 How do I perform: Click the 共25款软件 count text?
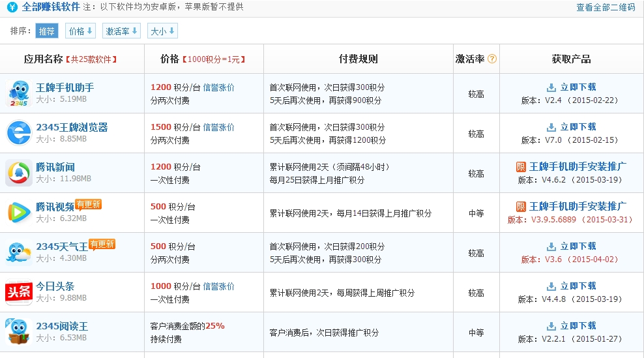[91, 59]
